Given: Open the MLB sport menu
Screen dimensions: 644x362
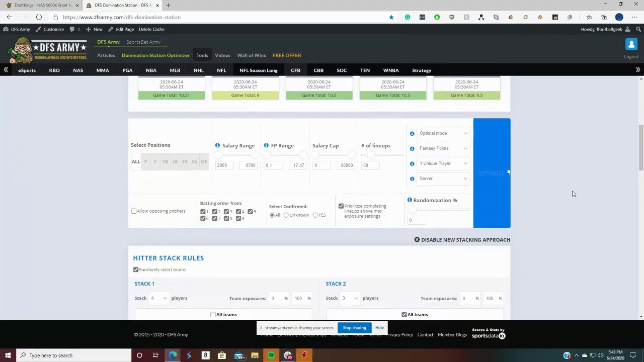Looking at the screenshot, I should click(175, 70).
